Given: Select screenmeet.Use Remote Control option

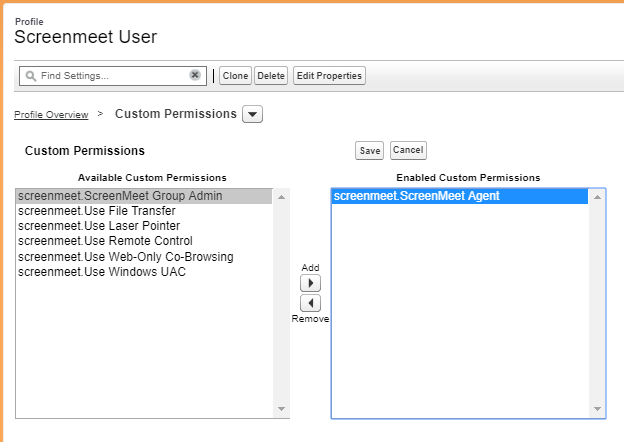Looking at the screenshot, I should point(144,241).
